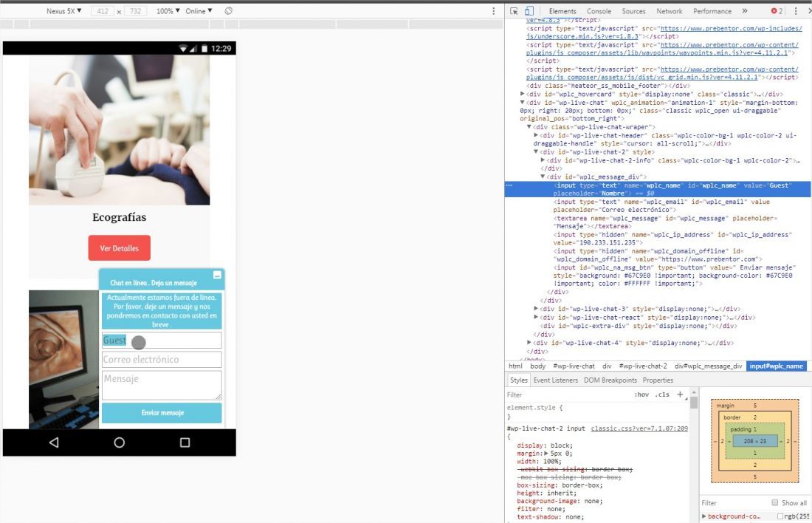
Task: Click the input#wplc_name breadcrumb
Action: [777, 366]
